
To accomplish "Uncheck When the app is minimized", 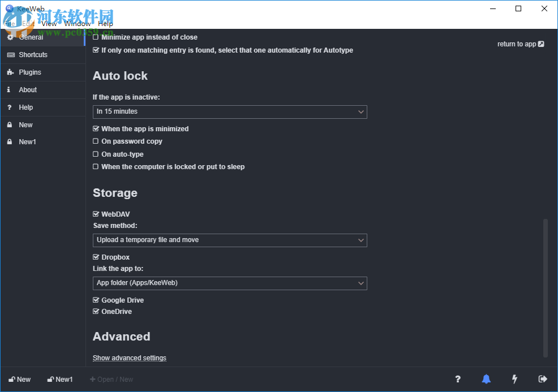I will (x=96, y=128).
